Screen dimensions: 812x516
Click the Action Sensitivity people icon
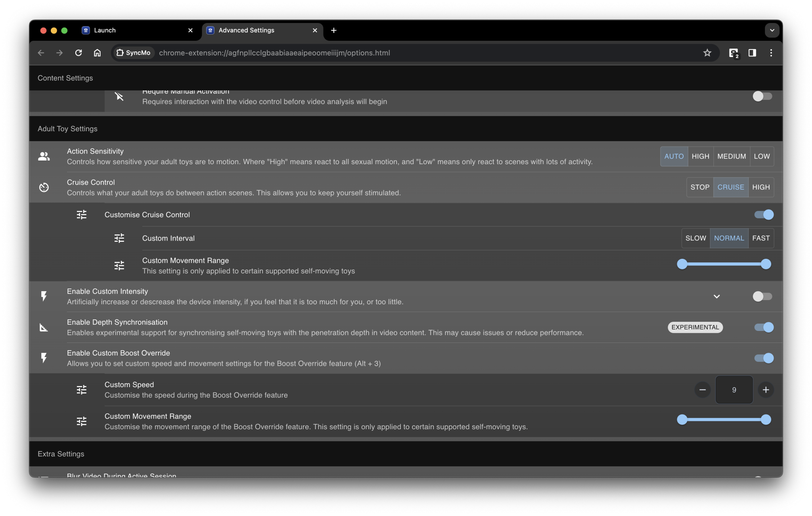(x=44, y=156)
